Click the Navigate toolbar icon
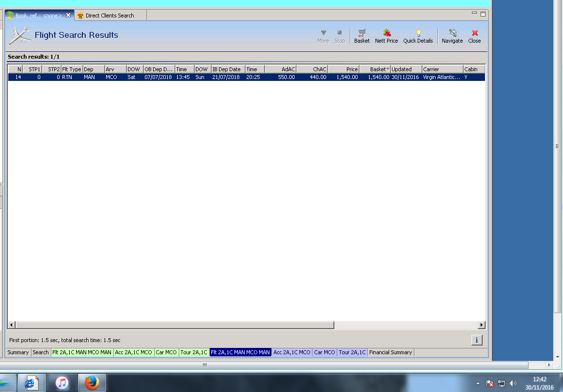 pyautogui.click(x=453, y=36)
